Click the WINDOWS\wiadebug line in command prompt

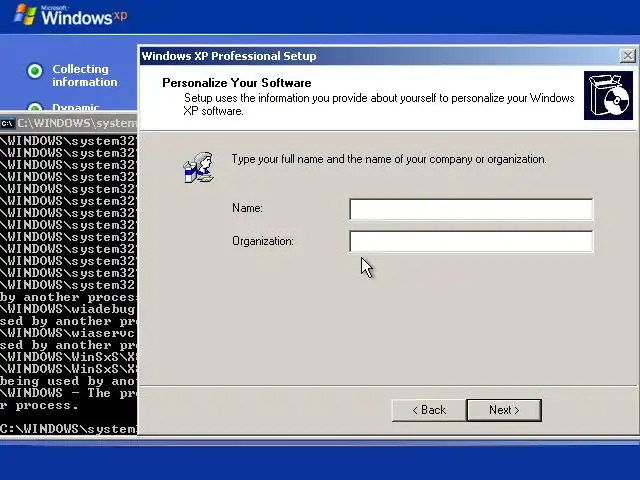(67, 309)
